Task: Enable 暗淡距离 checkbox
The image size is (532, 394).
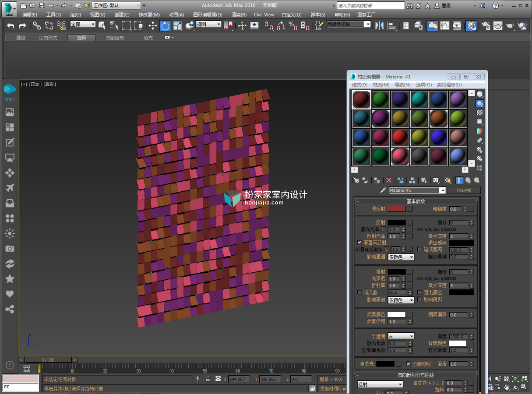Action: [x=419, y=249]
